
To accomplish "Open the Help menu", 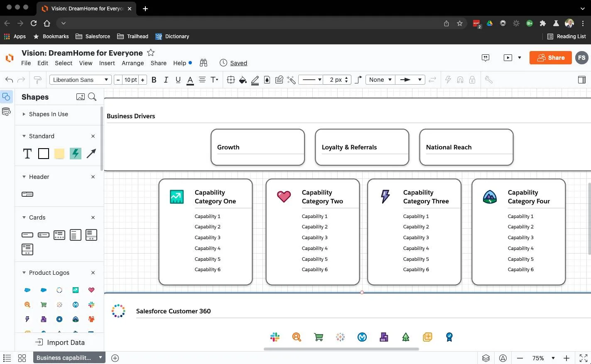I will (x=180, y=63).
